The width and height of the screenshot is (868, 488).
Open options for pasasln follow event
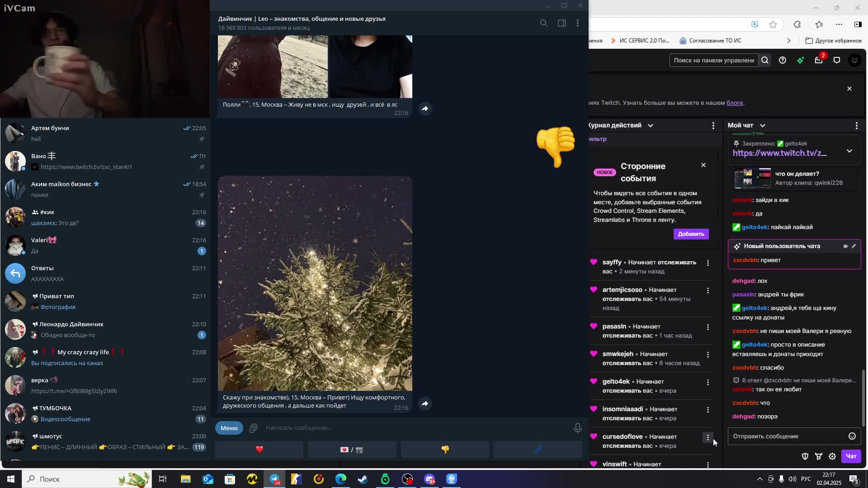(708, 327)
